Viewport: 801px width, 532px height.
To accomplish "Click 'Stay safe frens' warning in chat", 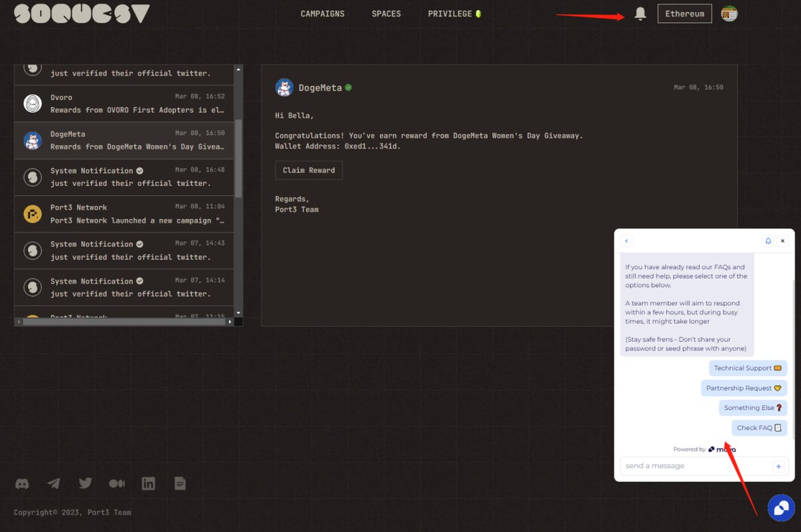I will (x=687, y=344).
